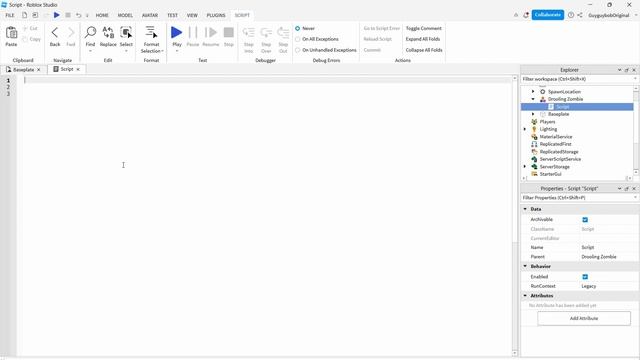640x360 pixels.
Task: Switch to the MODEL ribbon tab
Action: (x=125, y=15)
